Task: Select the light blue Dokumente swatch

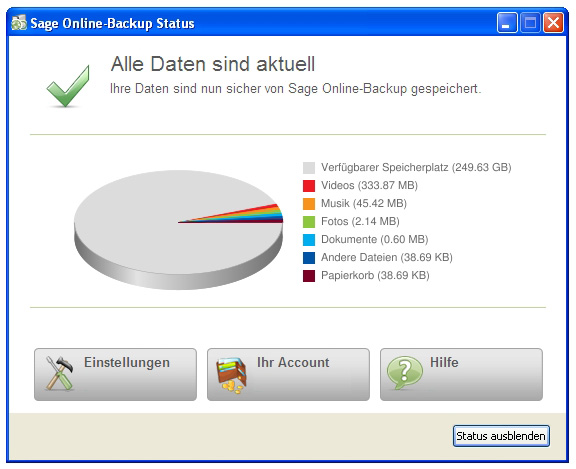Action: 309,240
